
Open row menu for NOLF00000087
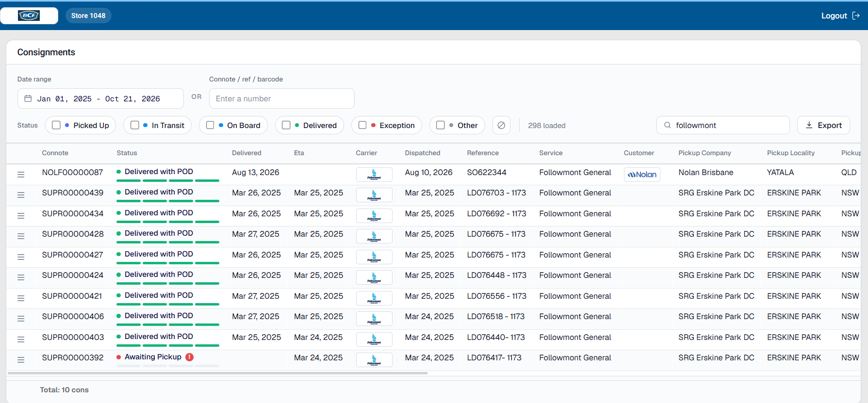click(21, 174)
